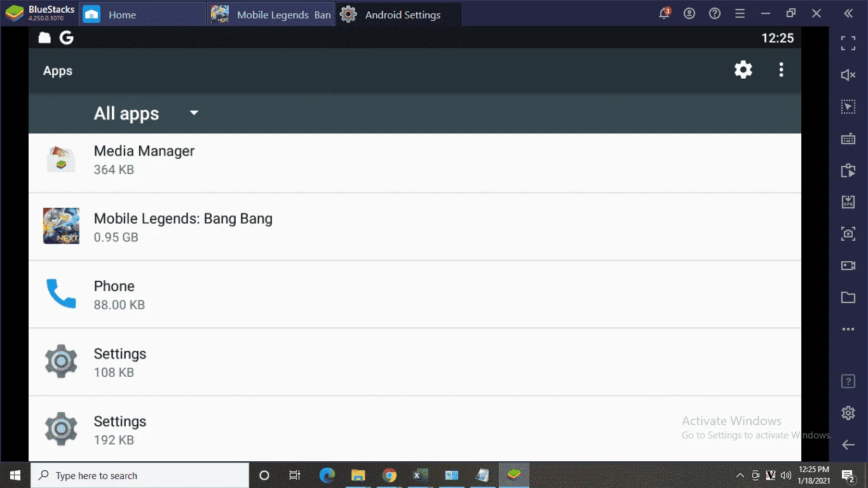
Task: Open the sidebar help question icon
Action: pos(848,381)
